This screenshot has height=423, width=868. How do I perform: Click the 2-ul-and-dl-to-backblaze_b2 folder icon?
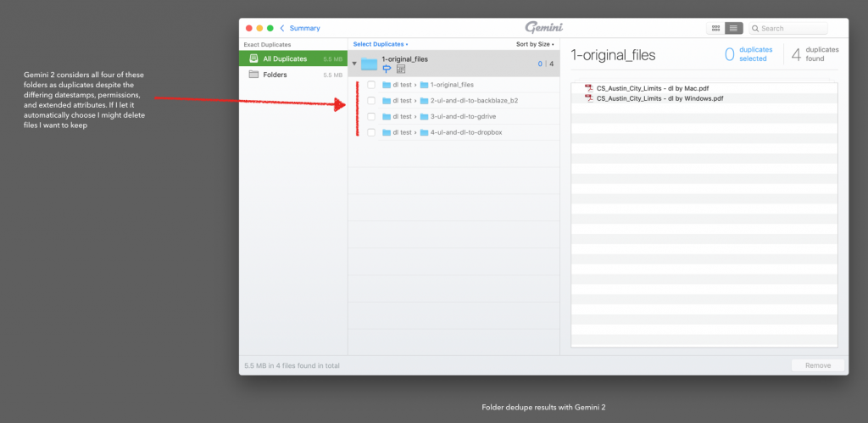click(x=425, y=101)
